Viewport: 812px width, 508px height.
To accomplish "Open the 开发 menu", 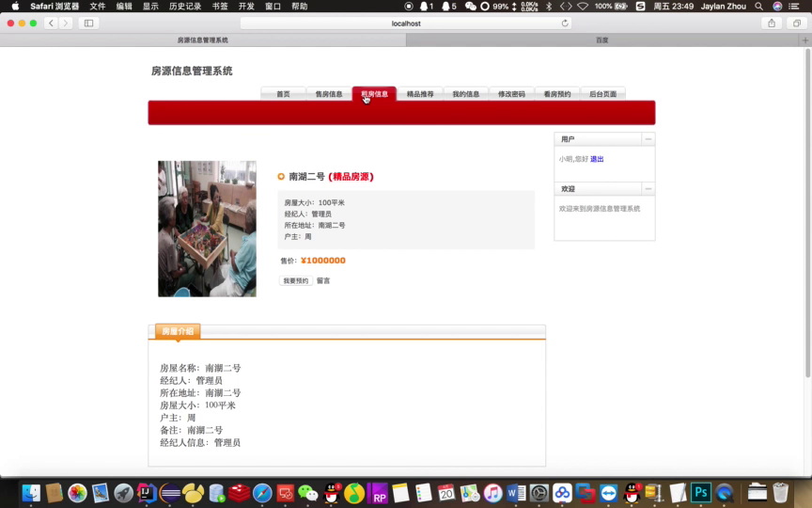I will 246,7.
